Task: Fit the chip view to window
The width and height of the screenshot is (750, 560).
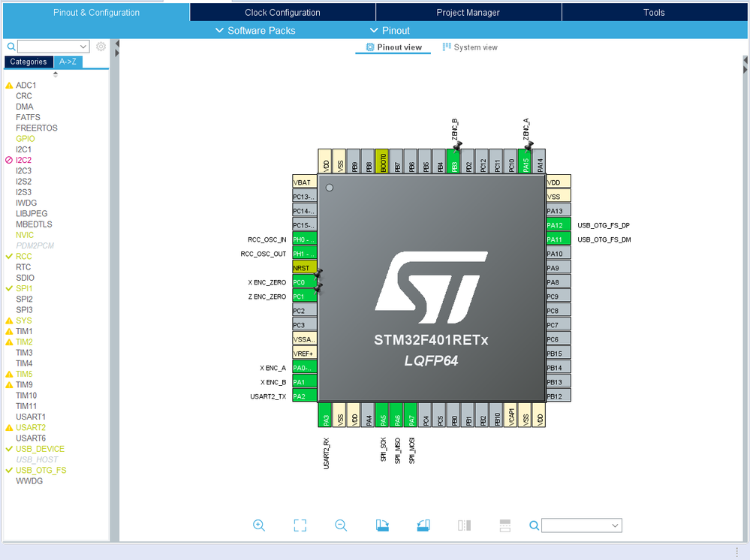Action: pyautogui.click(x=300, y=525)
